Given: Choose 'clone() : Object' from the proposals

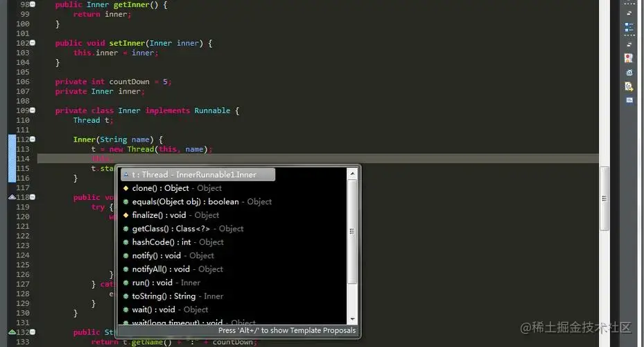Looking at the screenshot, I should tap(234, 188).
